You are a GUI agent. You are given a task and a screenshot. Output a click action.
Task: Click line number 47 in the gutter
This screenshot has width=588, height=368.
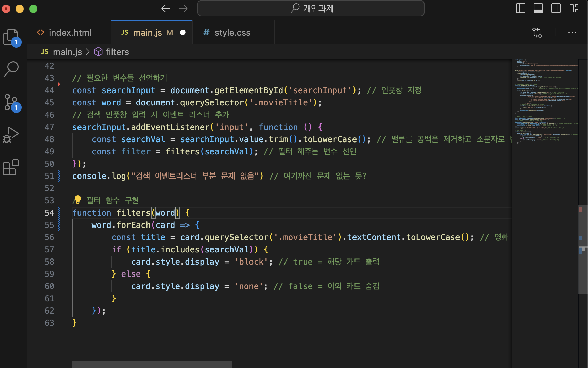49,127
